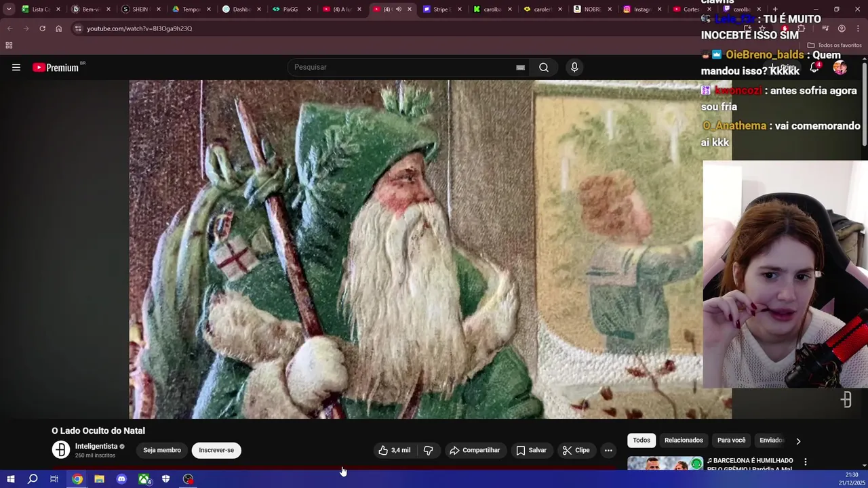Screen dimensions: 868x488
Task: Open Task View on the taskbar
Action: tap(54, 479)
